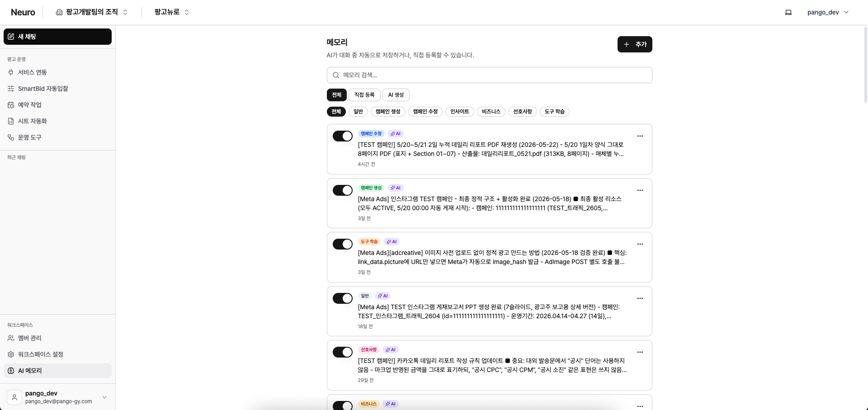This screenshot has width=868, height=410.
Task: Click the 캠페인 수정 tag on first memory
Action: pyautogui.click(x=371, y=134)
